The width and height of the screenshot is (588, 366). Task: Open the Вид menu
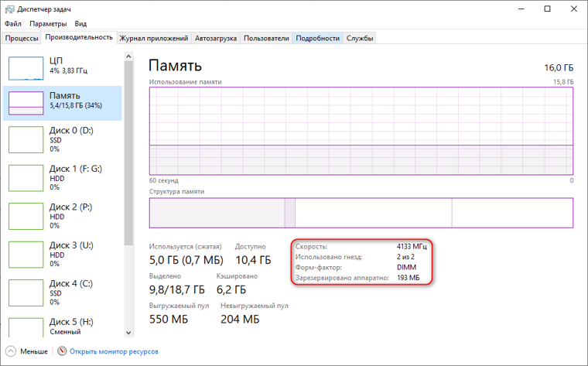click(80, 24)
